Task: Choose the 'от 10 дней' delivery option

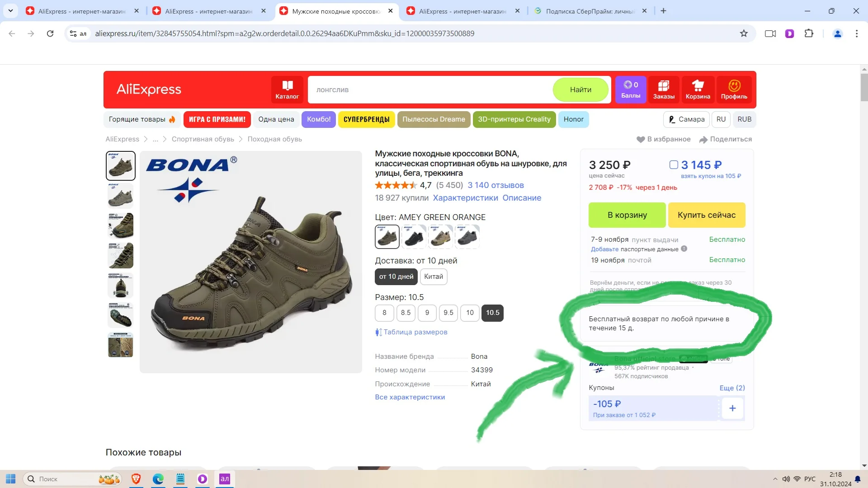Action: 396,277
